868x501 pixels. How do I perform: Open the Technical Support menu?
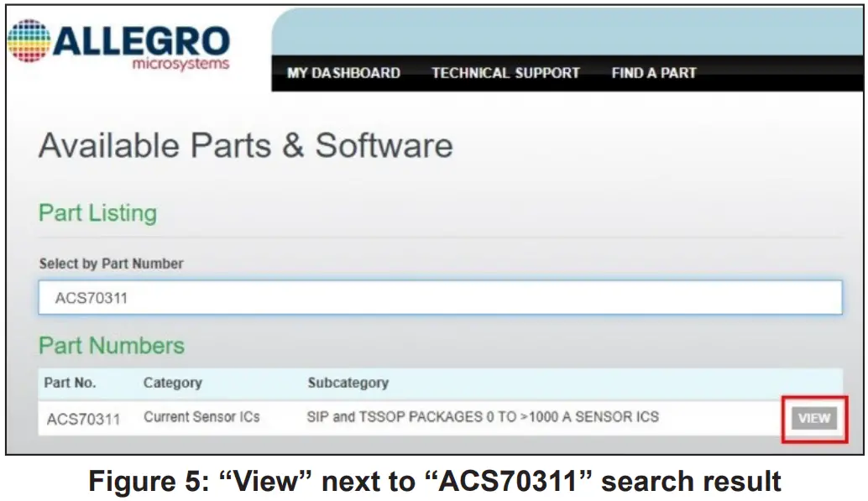click(x=505, y=73)
